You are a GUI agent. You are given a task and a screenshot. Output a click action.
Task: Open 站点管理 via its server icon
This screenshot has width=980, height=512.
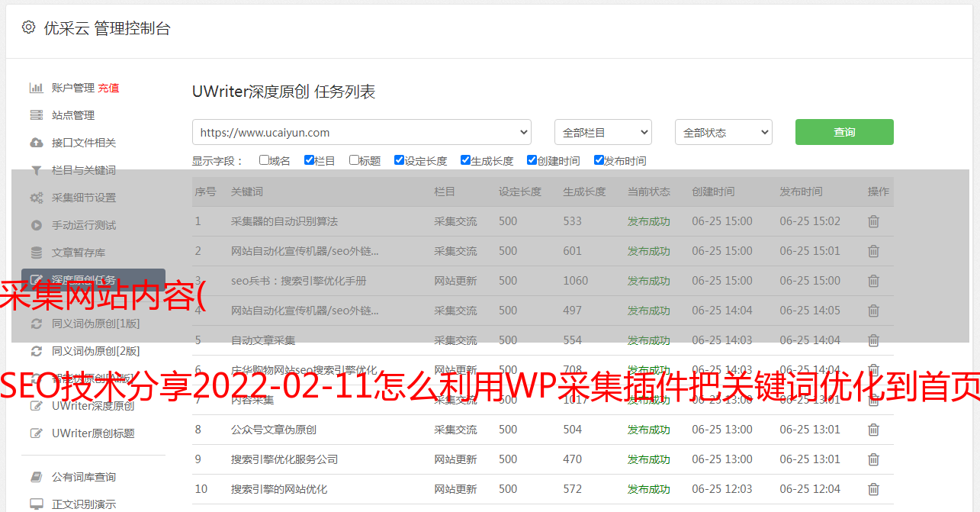(x=36, y=115)
